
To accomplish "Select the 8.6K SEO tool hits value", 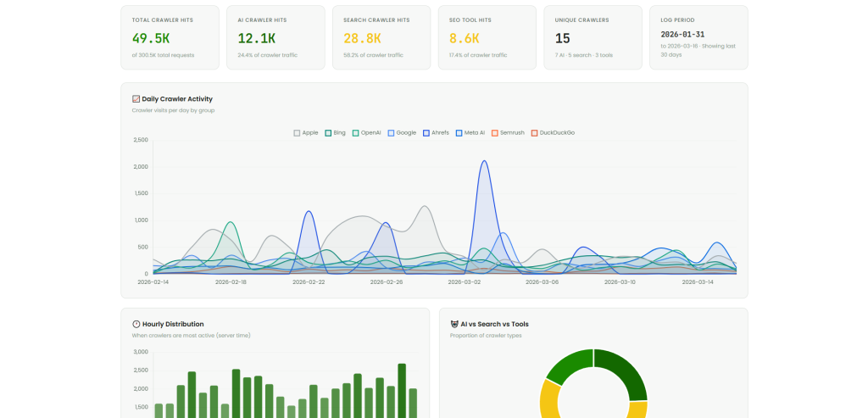I will point(464,38).
